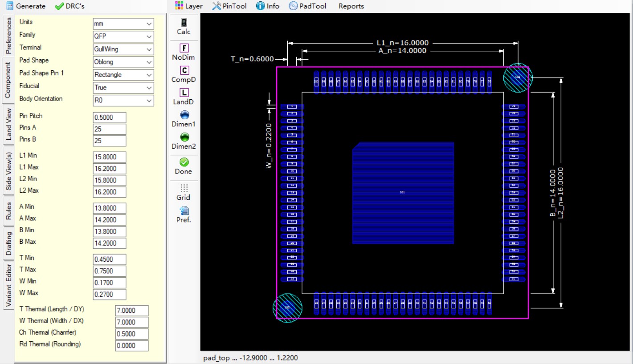Open the Fiducial dropdown
The width and height of the screenshot is (633, 364).
coord(123,87)
